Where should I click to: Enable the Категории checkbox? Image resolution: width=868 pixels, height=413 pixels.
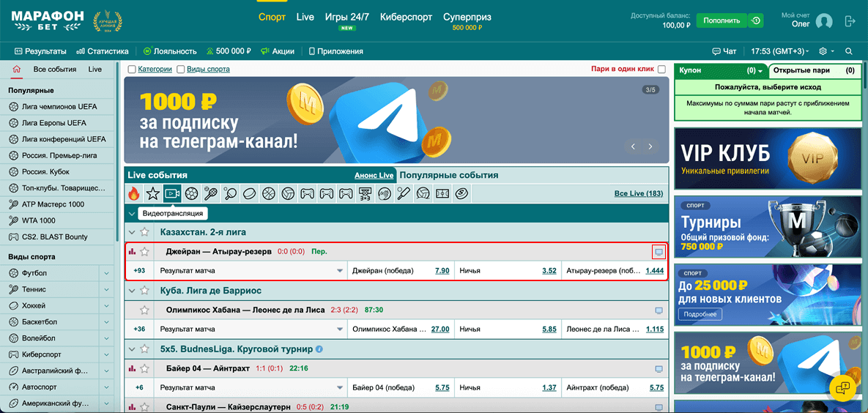click(x=132, y=70)
